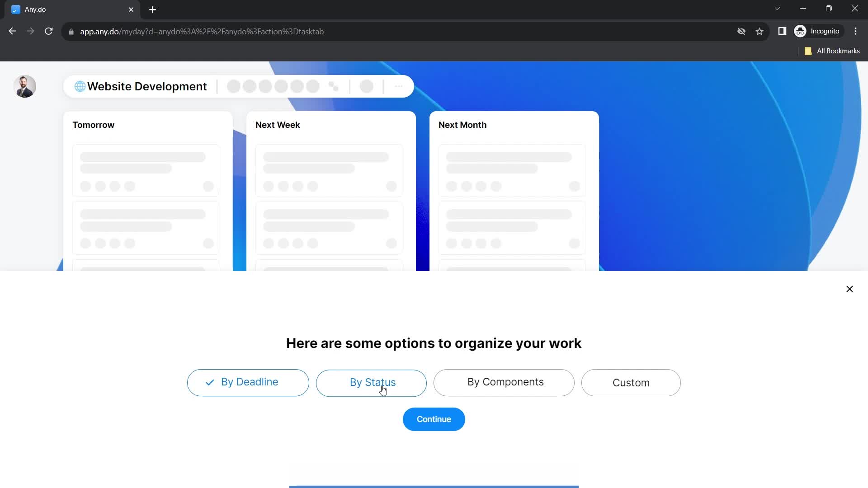The height and width of the screenshot is (488, 868).
Task: Click the user avatar profile icon
Action: pyautogui.click(x=24, y=86)
